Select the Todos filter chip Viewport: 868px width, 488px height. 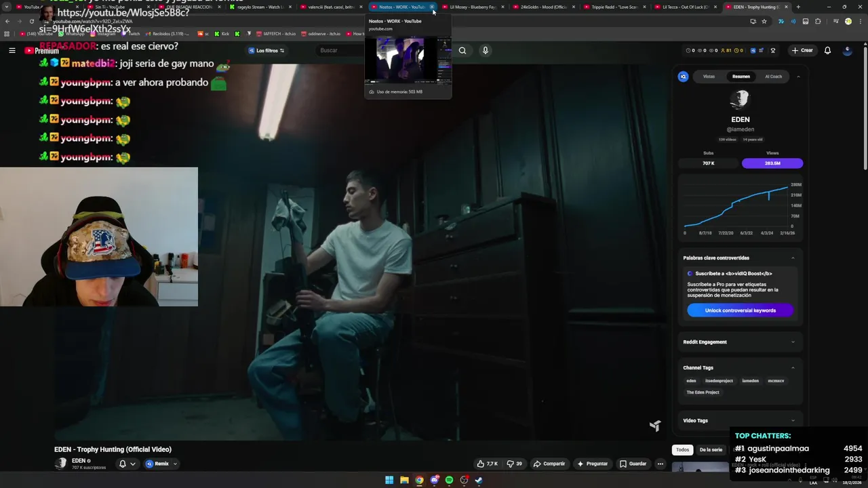[682, 449]
